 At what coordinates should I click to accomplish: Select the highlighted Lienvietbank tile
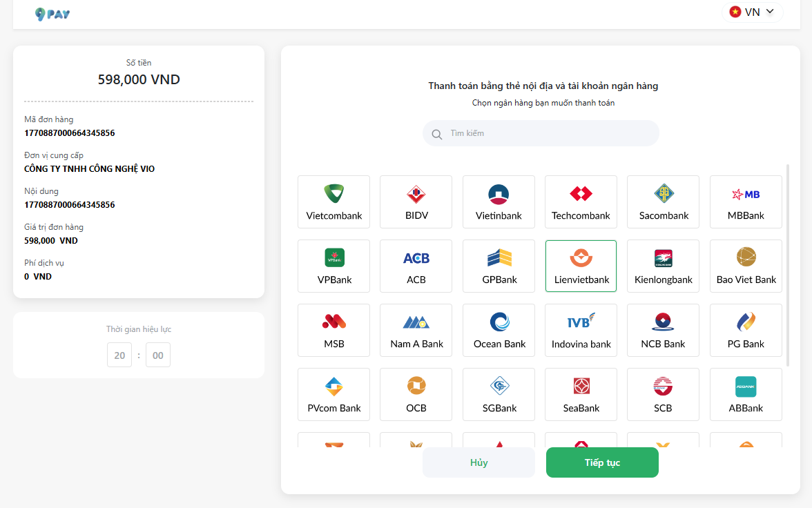click(581, 266)
